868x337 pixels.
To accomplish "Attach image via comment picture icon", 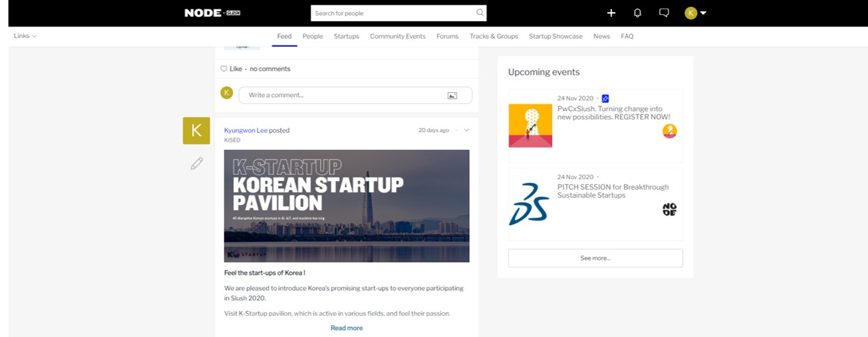I will (x=452, y=96).
